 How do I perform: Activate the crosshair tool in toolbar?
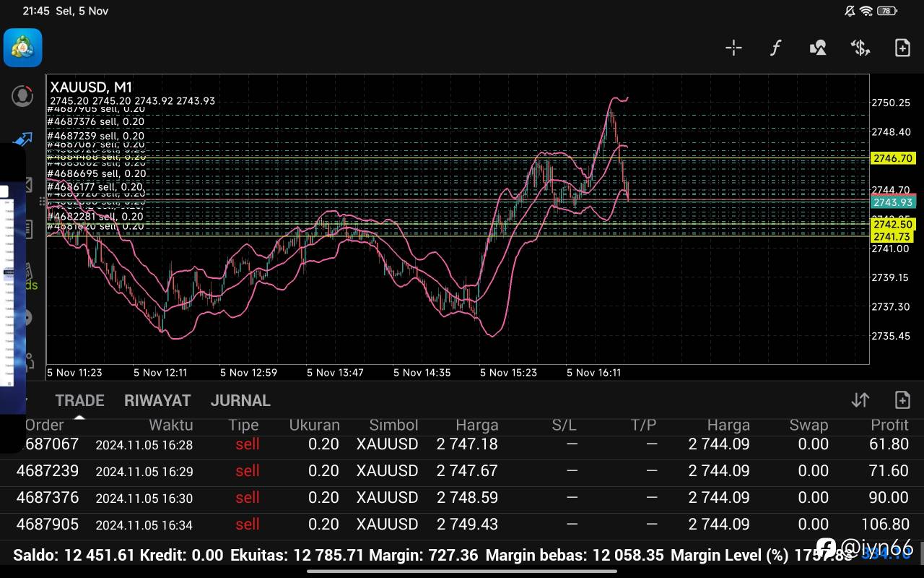733,48
